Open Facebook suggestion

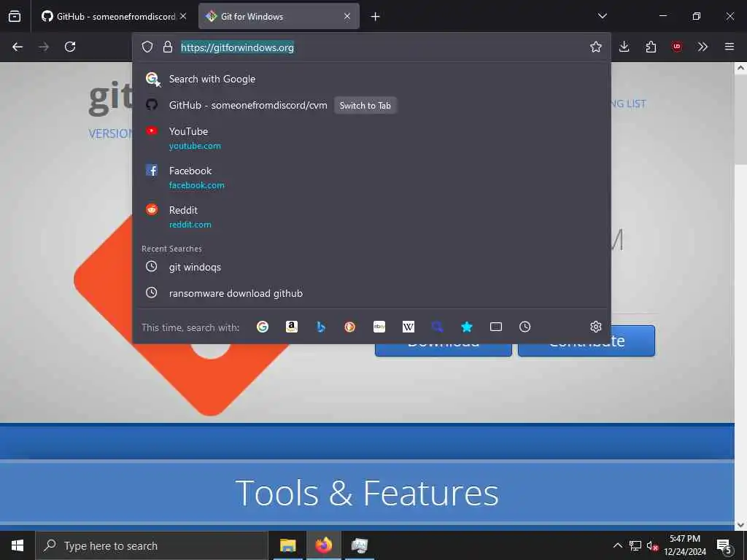pos(371,177)
